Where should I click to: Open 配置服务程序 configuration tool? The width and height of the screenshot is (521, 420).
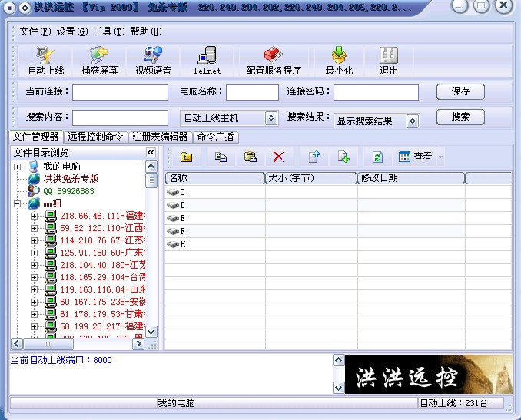tap(274, 61)
